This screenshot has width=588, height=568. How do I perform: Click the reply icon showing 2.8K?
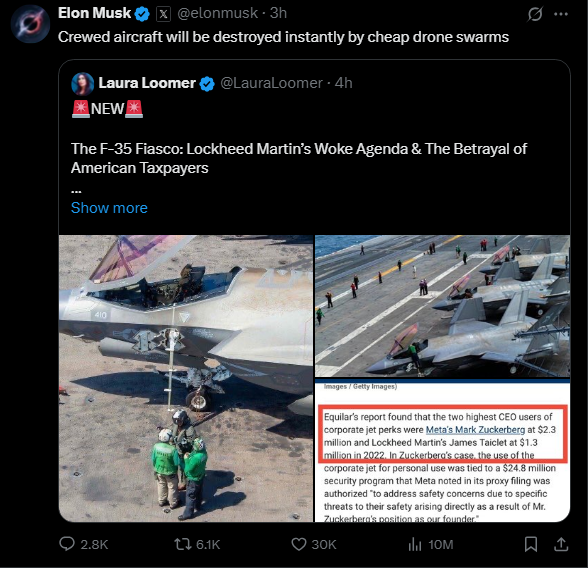67,544
